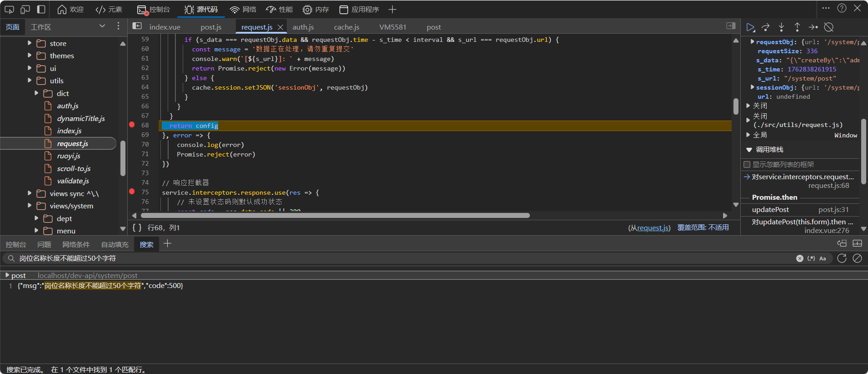Close the request.js editor tab
The width and height of the screenshot is (868, 374).
pyautogui.click(x=280, y=27)
